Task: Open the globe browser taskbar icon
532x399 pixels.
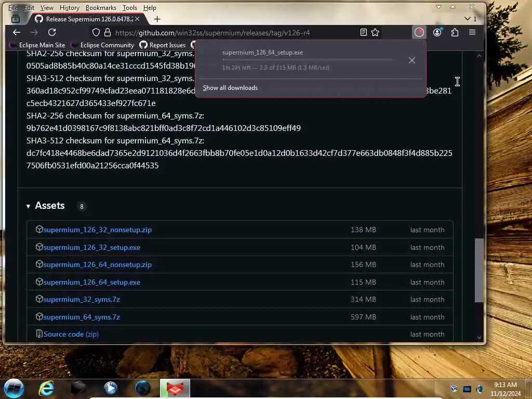Action: point(143,389)
